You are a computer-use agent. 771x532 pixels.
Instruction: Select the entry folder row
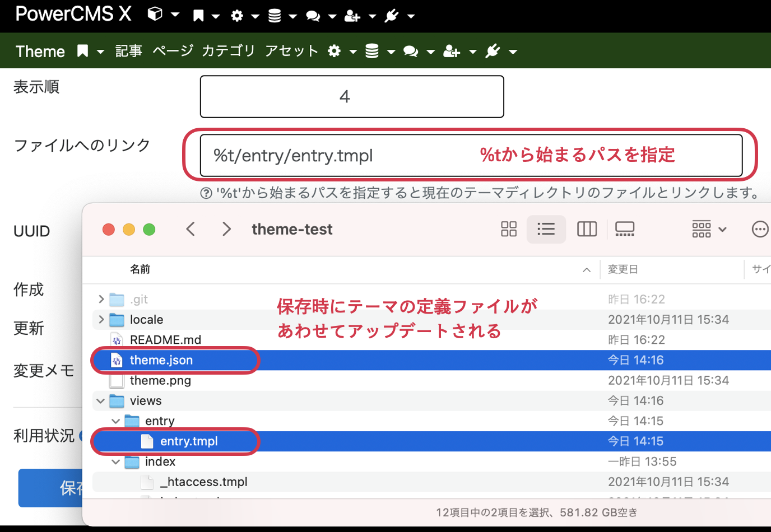tap(431, 421)
